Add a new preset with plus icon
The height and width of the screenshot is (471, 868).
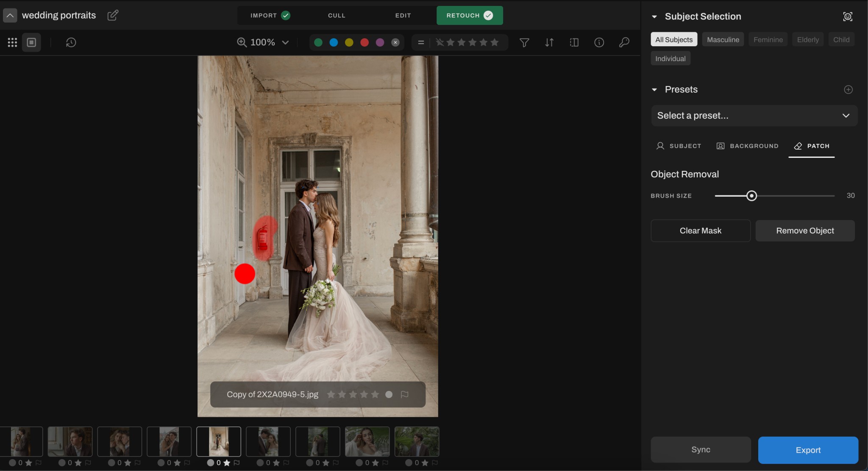(848, 89)
